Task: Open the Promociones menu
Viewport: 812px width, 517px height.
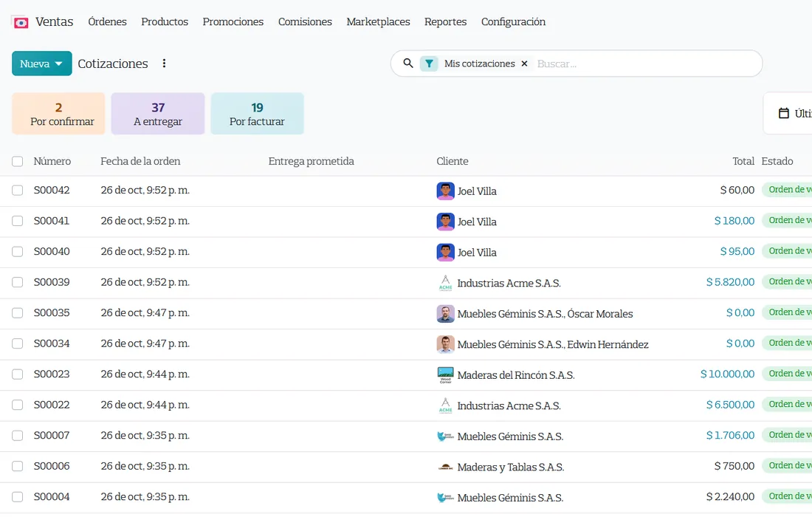Action: pyautogui.click(x=233, y=21)
